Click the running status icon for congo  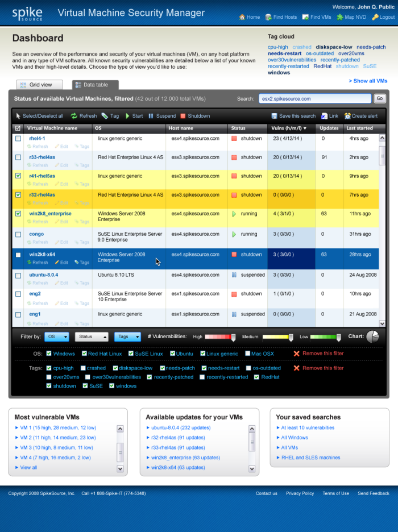point(234,234)
